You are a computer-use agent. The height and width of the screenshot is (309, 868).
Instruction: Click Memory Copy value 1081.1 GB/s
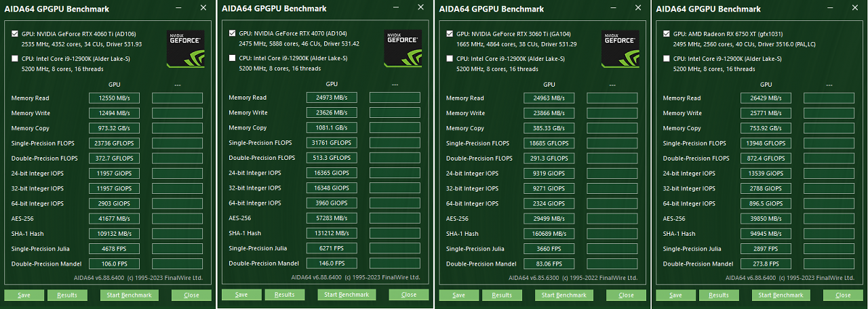[x=332, y=127]
